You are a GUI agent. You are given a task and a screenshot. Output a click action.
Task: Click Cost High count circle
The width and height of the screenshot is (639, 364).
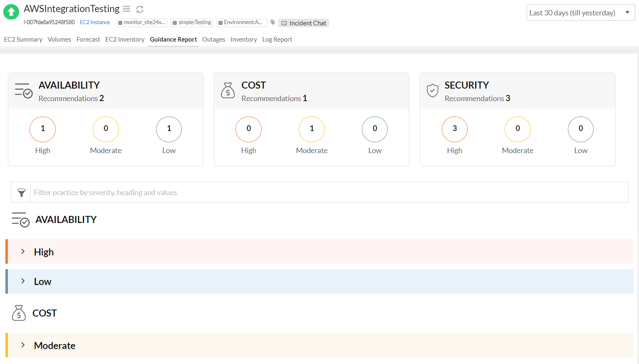click(x=249, y=129)
